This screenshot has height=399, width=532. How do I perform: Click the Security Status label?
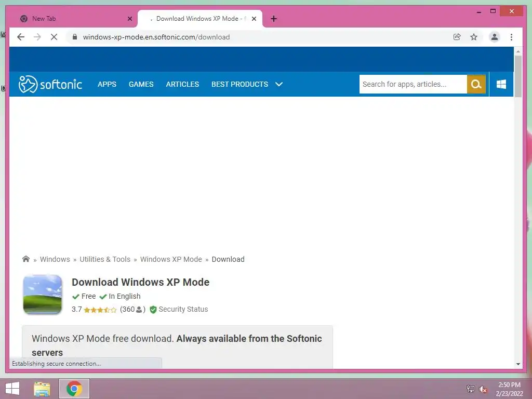coord(183,310)
